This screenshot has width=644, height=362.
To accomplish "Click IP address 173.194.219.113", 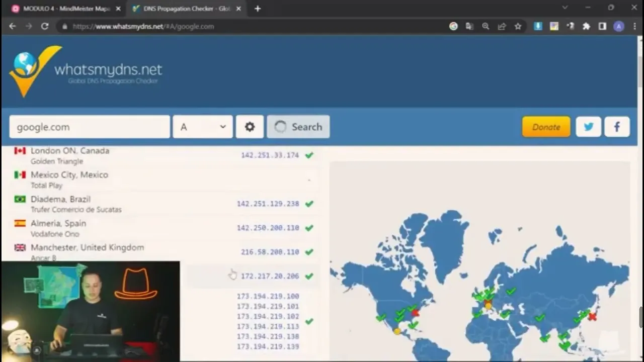I will (268, 326).
